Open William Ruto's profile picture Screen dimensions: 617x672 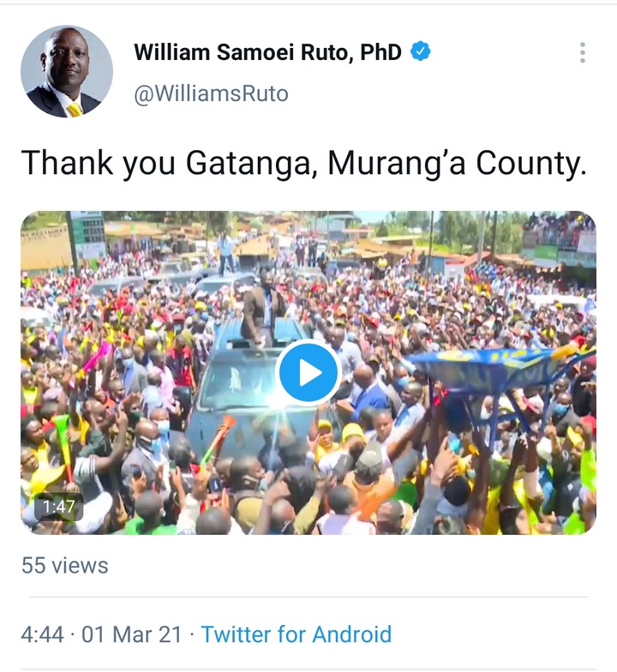click(67, 72)
